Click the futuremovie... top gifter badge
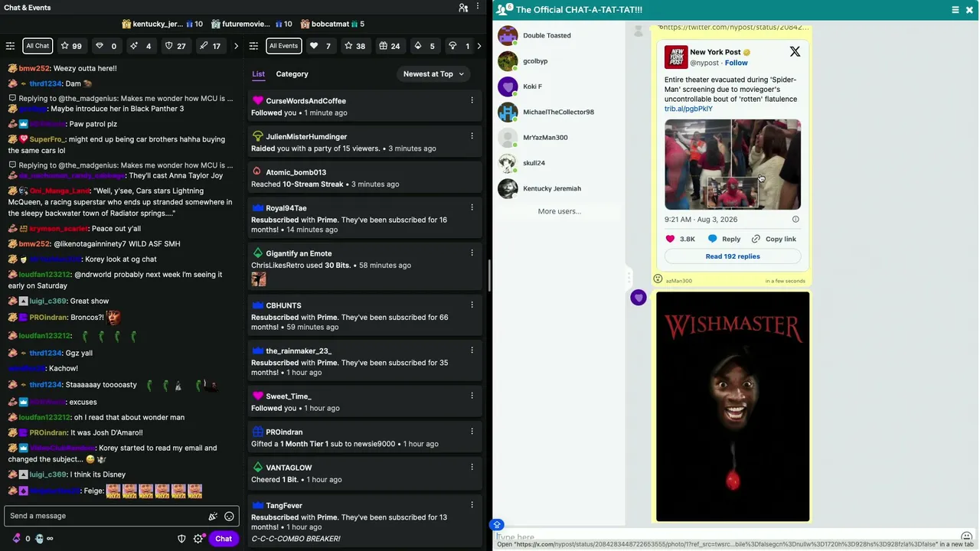This screenshot has width=980, height=551. 252,24
